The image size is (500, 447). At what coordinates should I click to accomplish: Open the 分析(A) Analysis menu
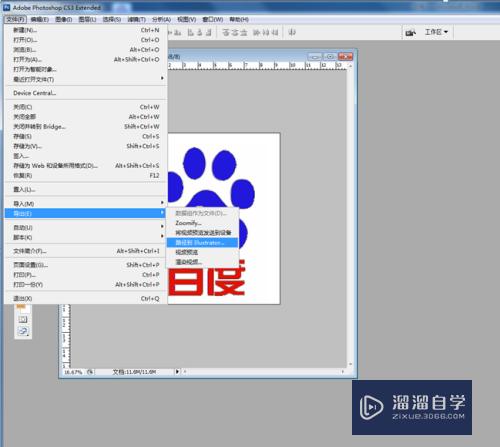coord(161,19)
